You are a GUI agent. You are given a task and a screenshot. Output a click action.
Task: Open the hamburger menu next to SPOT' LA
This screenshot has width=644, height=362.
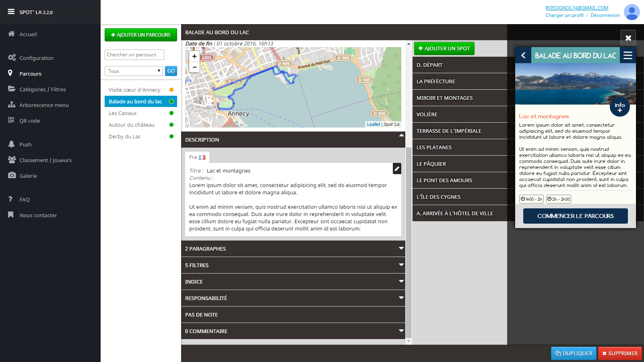(10, 12)
